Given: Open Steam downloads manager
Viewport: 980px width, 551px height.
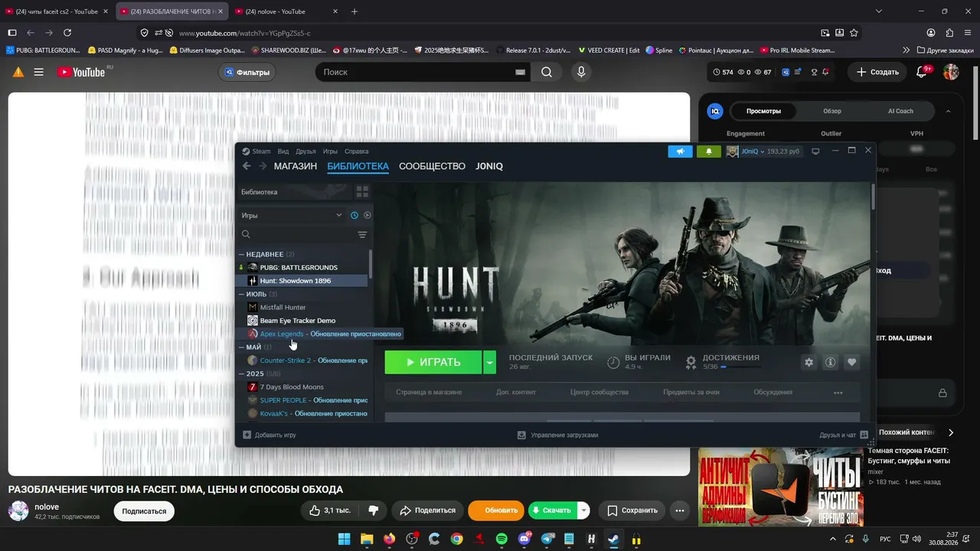Looking at the screenshot, I should point(557,435).
